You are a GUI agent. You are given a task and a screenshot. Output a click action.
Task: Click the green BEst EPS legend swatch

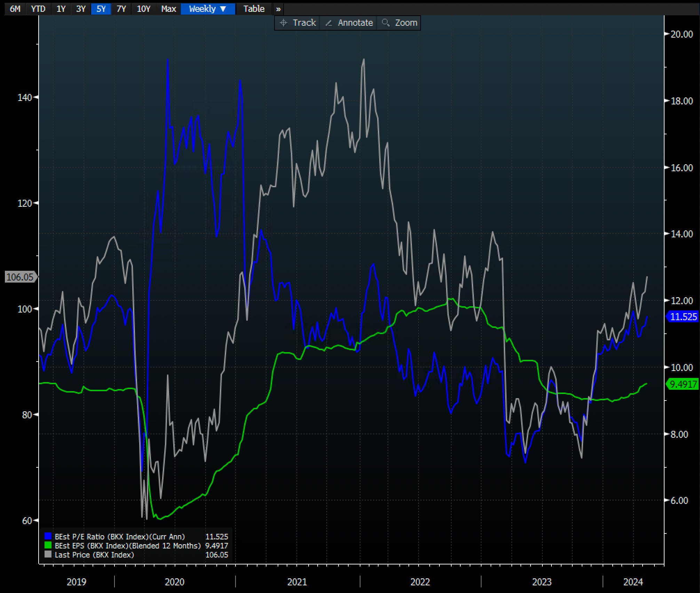pos(48,546)
